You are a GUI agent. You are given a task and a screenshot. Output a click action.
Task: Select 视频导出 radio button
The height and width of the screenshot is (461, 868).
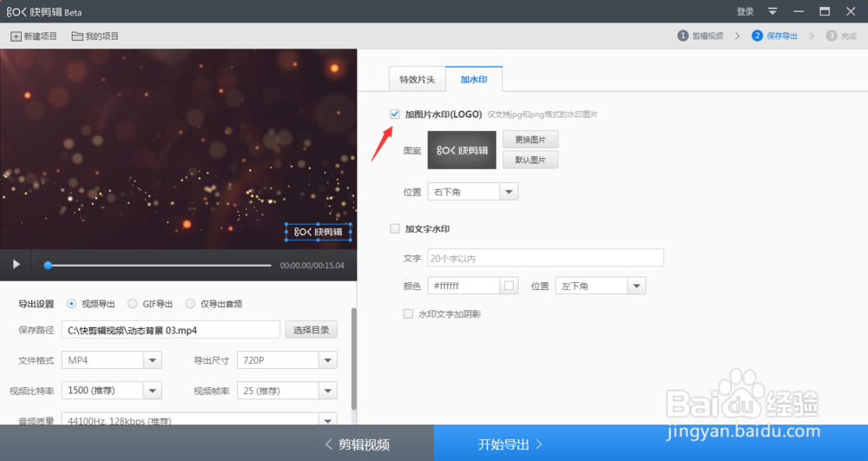click(71, 304)
